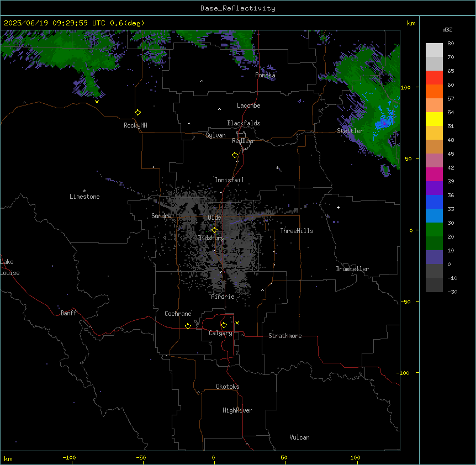This screenshot has width=476, height=465.
Task: Click the yellow marker above Didsbury
Action: pos(215,230)
